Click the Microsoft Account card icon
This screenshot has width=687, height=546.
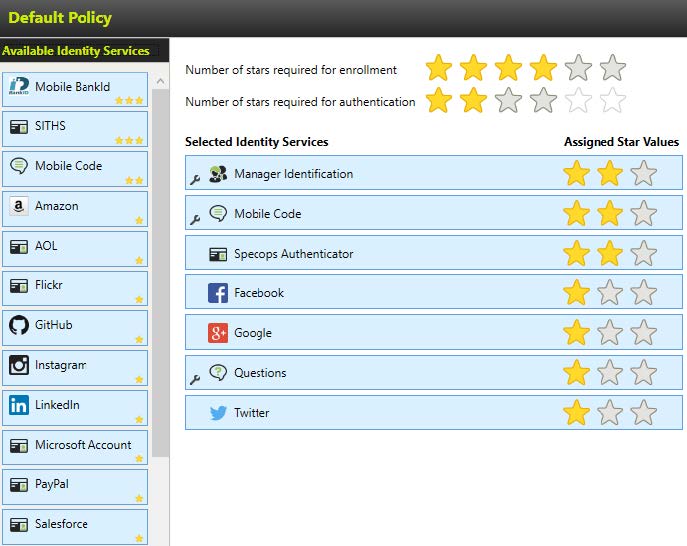[x=19, y=446]
